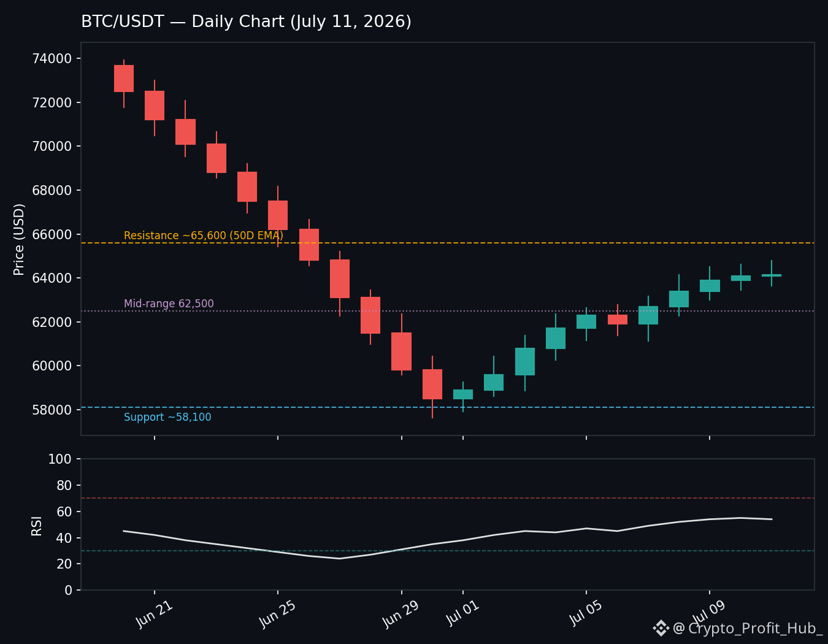
Task: Click the blue dashed support line
Action: [448, 407]
